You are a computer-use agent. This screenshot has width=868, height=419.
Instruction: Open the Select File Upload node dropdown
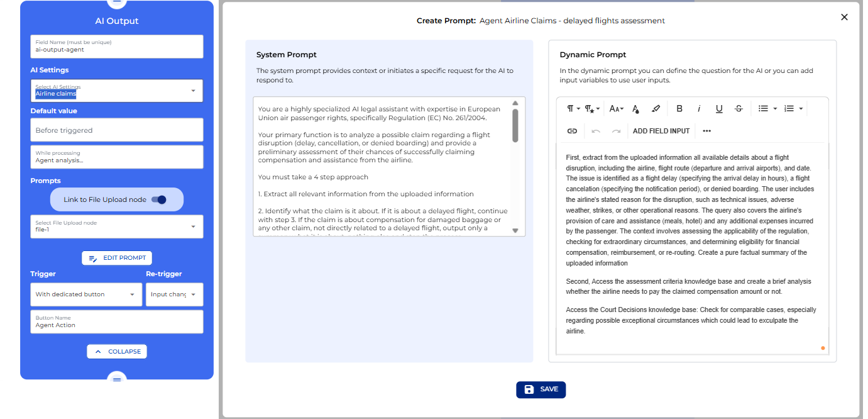coord(116,226)
